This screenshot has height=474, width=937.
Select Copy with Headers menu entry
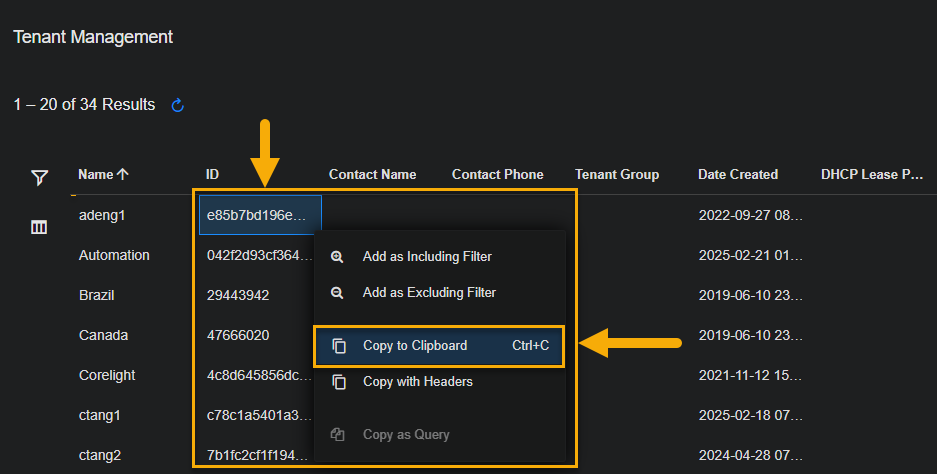(417, 382)
